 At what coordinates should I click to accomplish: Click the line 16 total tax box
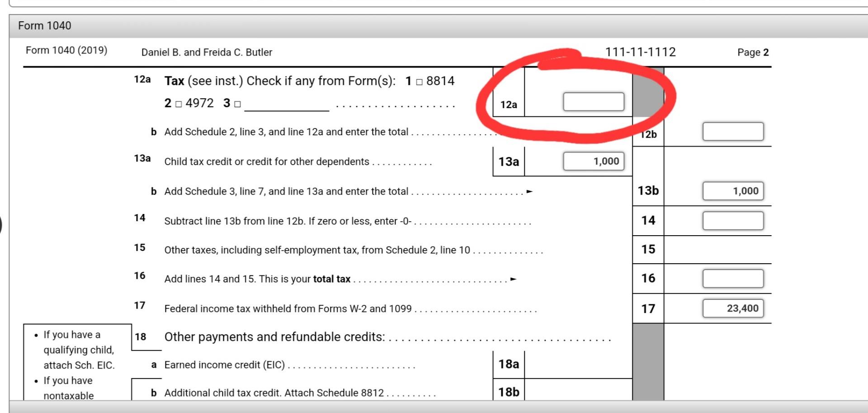(732, 278)
